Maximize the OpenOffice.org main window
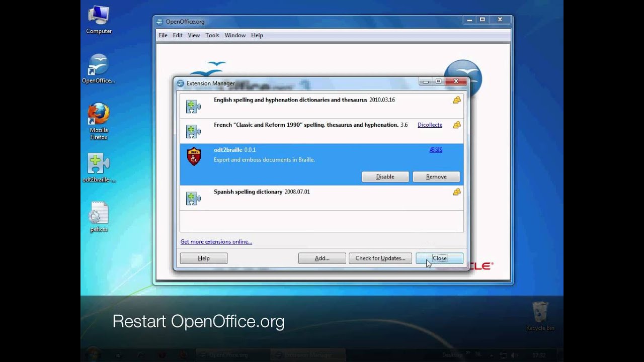 coord(482,20)
